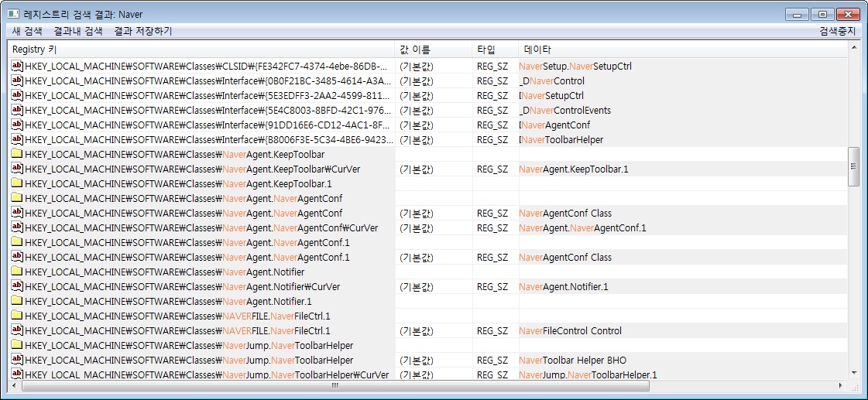Click the 데이타 column header
This screenshot has height=400, width=868.
681,50
